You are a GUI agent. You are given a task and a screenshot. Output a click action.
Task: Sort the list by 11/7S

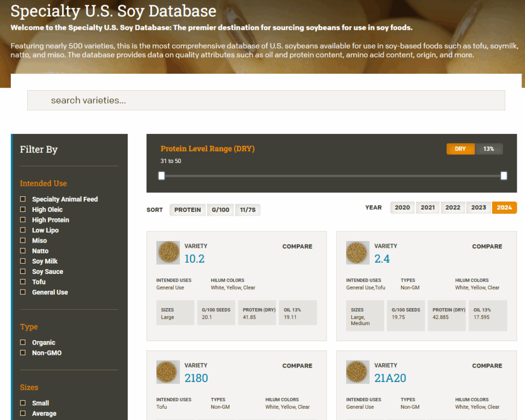(248, 210)
